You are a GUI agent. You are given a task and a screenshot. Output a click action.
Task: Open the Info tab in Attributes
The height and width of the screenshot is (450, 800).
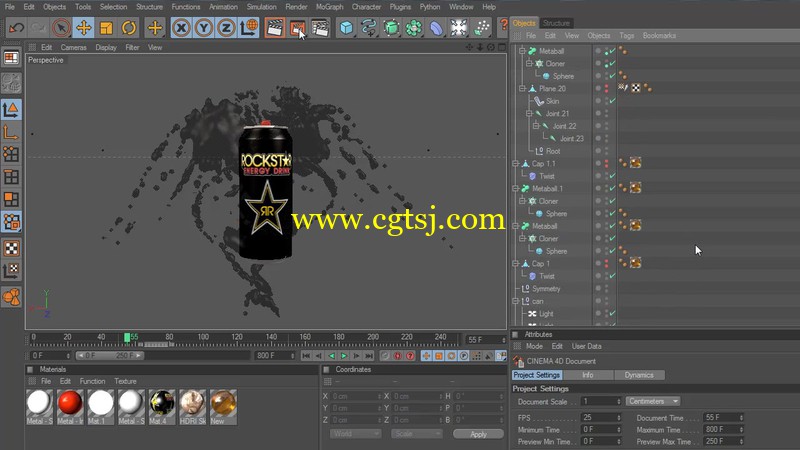(588, 375)
